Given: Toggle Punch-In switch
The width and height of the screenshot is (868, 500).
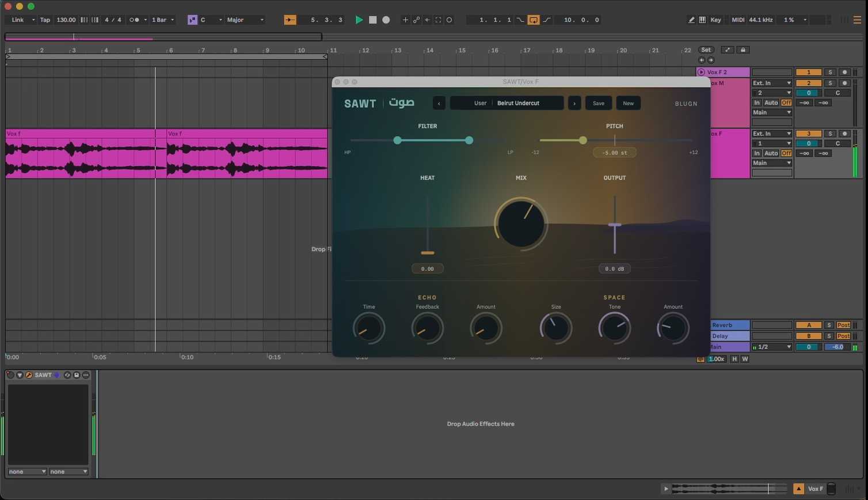Looking at the screenshot, I should tap(520, 20).
